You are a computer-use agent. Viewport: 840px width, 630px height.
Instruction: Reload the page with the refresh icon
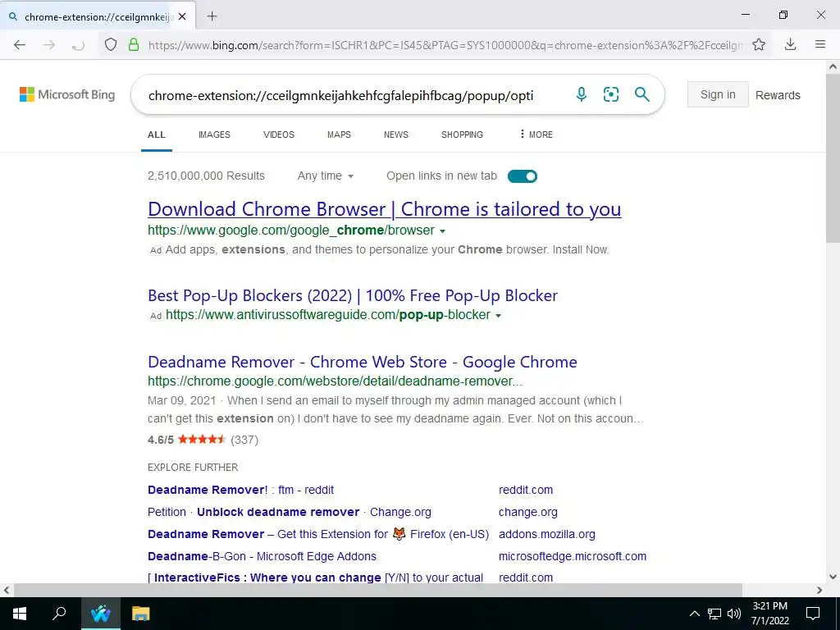(x=78, y=45)
